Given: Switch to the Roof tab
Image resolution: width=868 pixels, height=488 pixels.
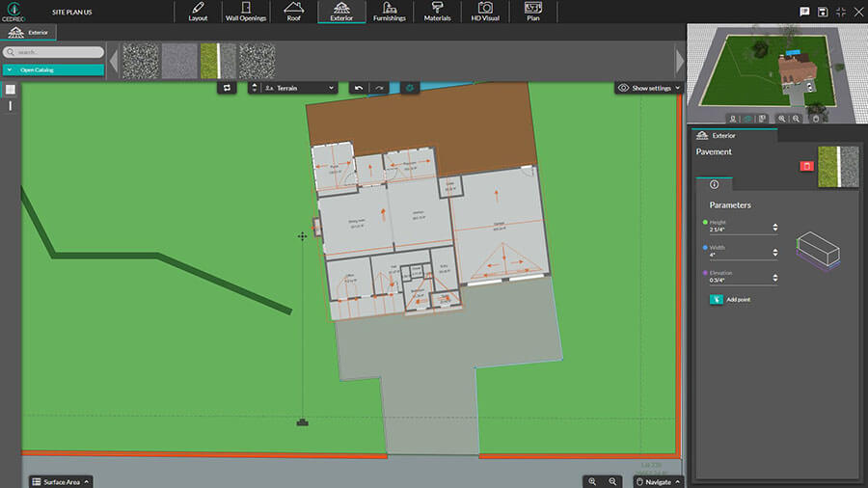Looking at the screenshot, I should [x=293, y=12].
